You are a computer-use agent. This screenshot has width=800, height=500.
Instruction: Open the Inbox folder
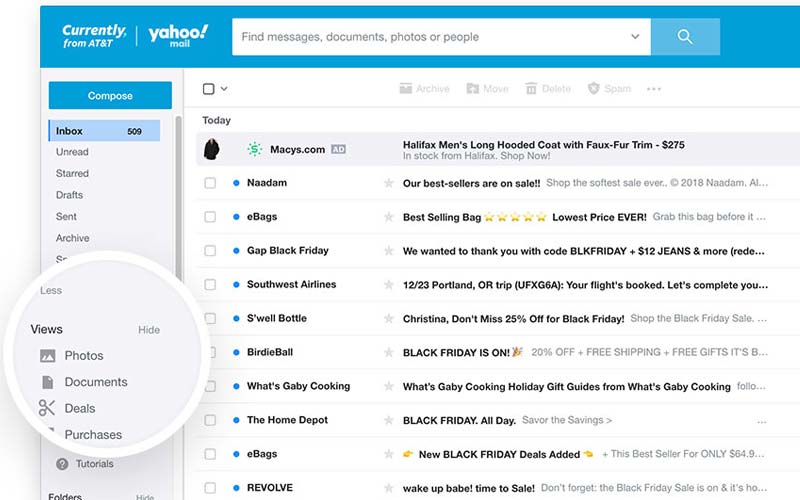click(x=104, y=131)
